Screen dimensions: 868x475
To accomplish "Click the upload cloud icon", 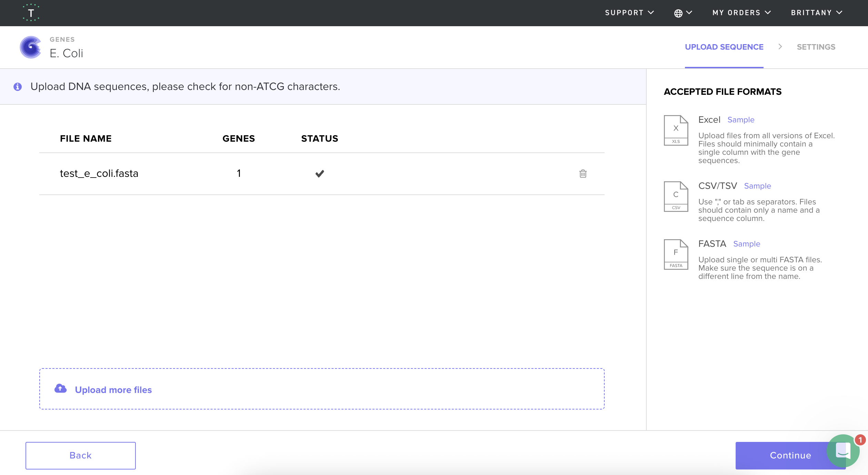I will click(61, 388).
